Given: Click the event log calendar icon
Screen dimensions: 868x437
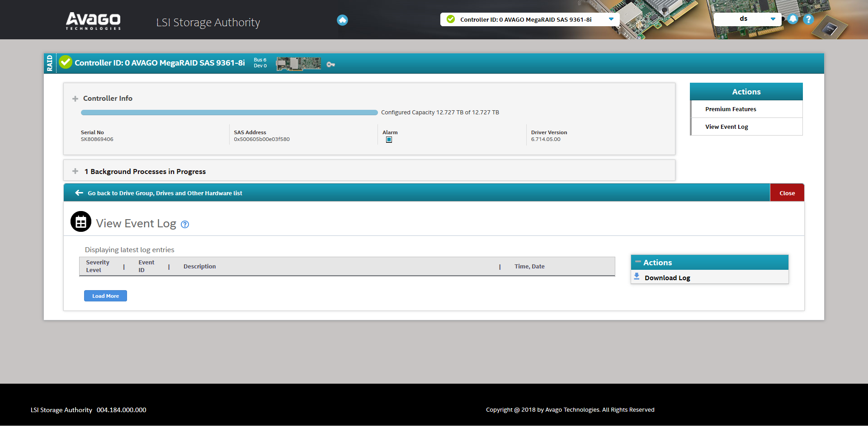Looking at the screenshot, I should pyautogui.click(x=81, y=221).
